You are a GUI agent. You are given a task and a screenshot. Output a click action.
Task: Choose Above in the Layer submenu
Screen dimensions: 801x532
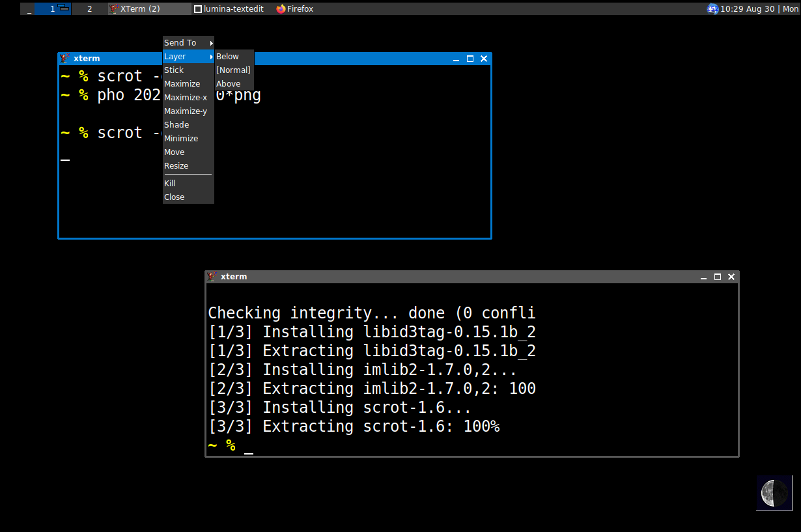coord(229,84)
